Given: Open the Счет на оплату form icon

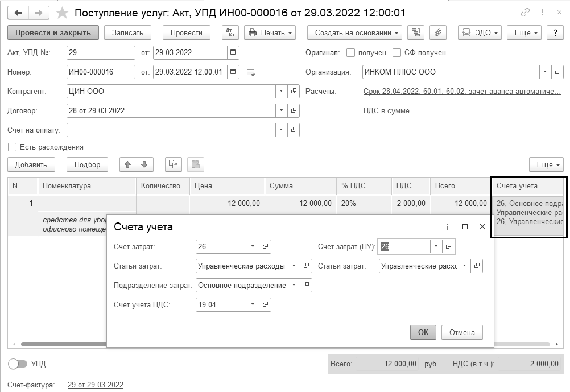Looking at the screenshot, I should point(294,130).
